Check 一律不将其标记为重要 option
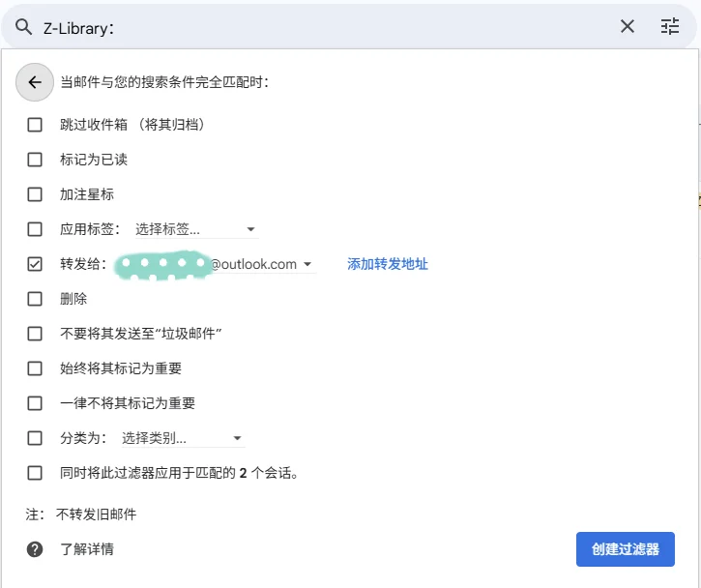 35,403
